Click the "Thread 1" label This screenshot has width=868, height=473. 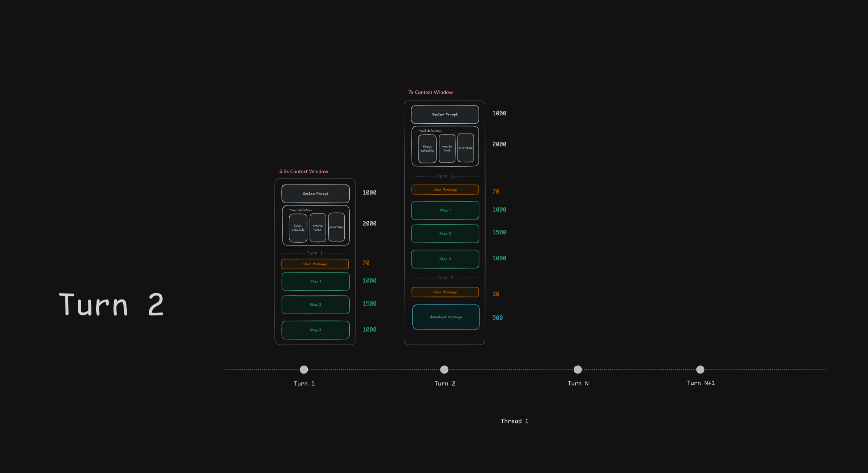point(514,421)
